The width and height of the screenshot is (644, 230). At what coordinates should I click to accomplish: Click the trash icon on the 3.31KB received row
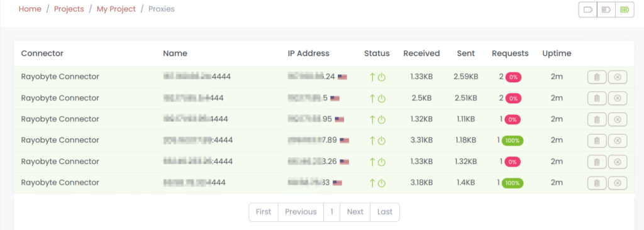point(597,141)
